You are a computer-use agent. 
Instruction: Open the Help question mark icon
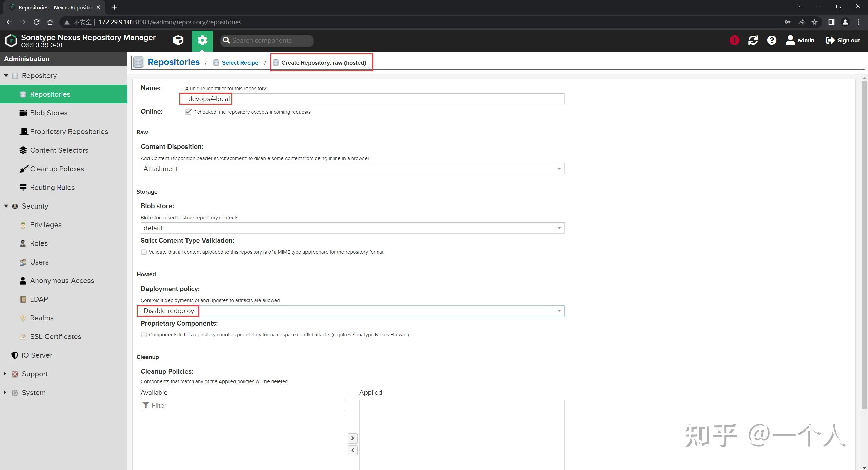point(772,40)
